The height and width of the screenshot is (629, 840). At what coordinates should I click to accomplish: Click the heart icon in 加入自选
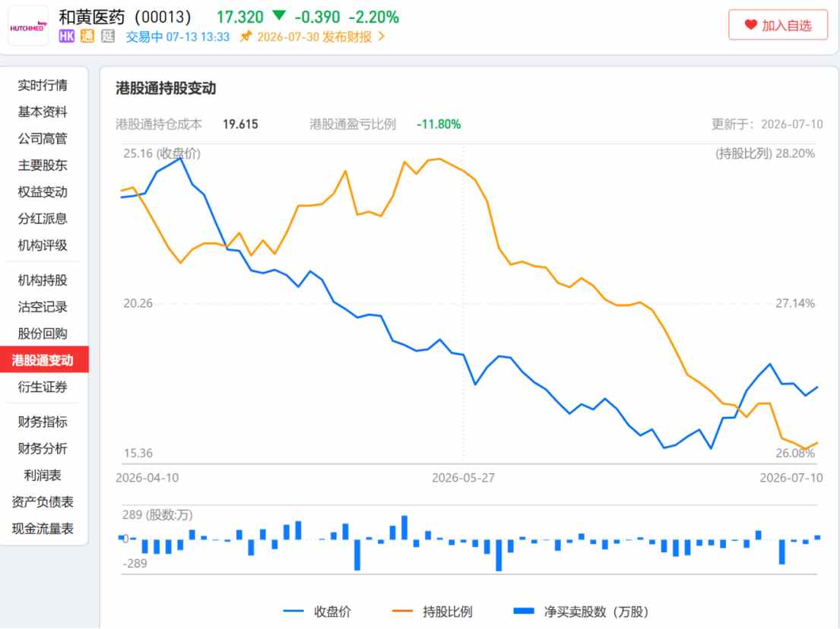(750, 24)
